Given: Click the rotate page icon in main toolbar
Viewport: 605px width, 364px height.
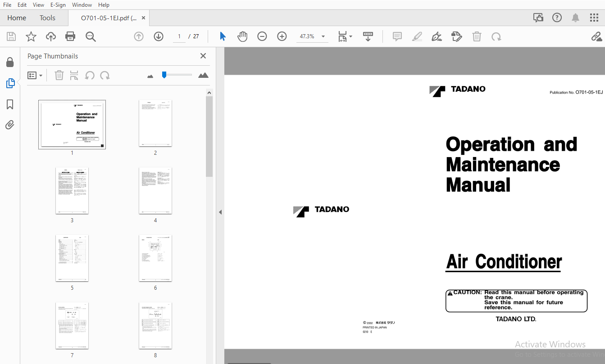Looking at the screenshot, I should pyautogui.click(x=496, y=36).
